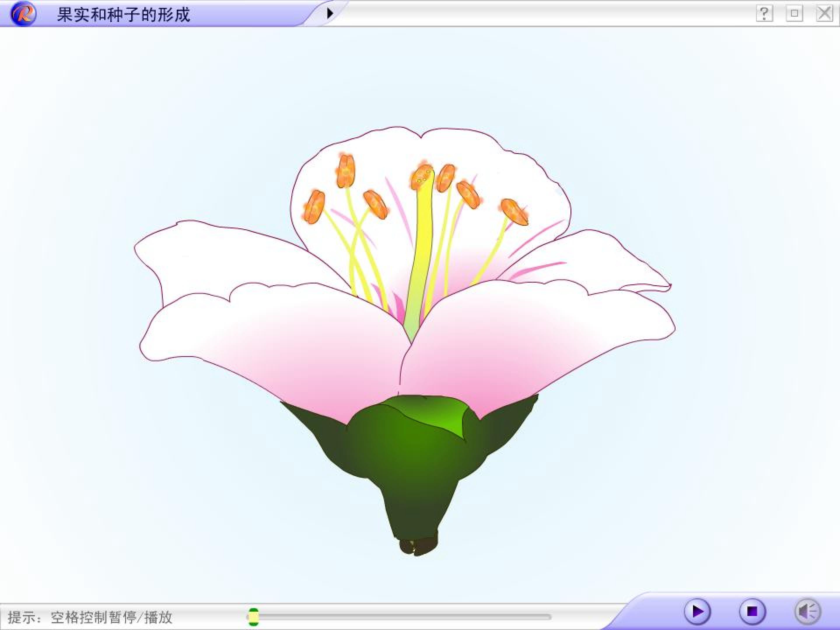
Task: Expand the title bar arrow menu
Action: [x=330, y=13]
